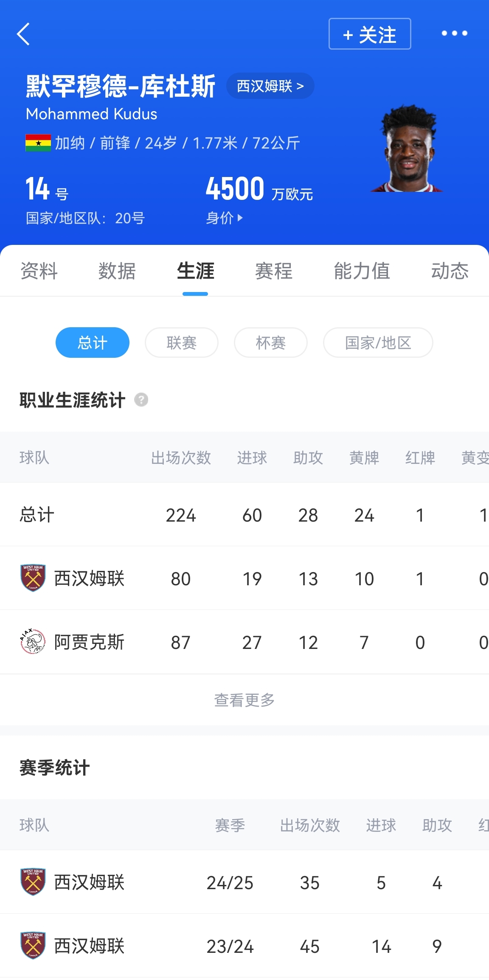Follow the player with +关注 button
Viewport: 489px width, 980px height.
click(x=369, y=34)
